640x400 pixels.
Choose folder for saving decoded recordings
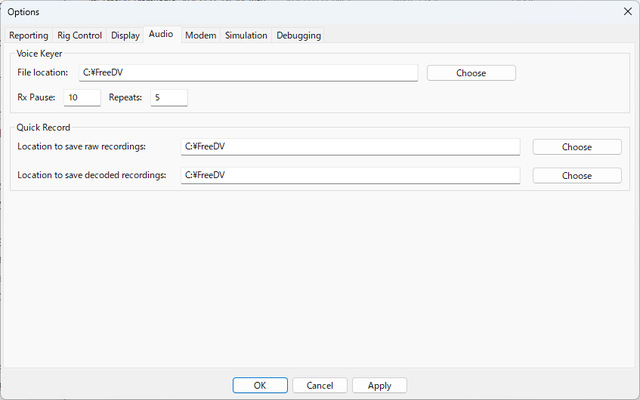tap(576, 176)
